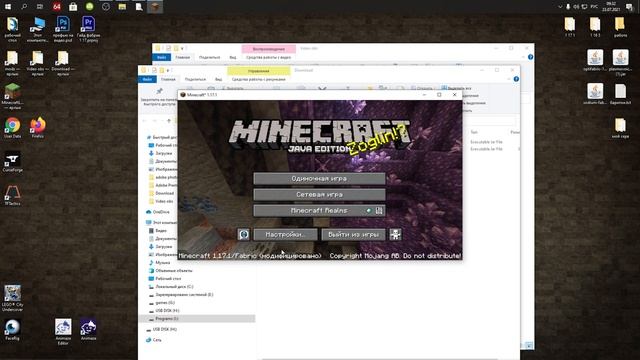
Task: Select the Animaze Editor desktop icon
Action: pyautogui.click(x=63, y=332)
